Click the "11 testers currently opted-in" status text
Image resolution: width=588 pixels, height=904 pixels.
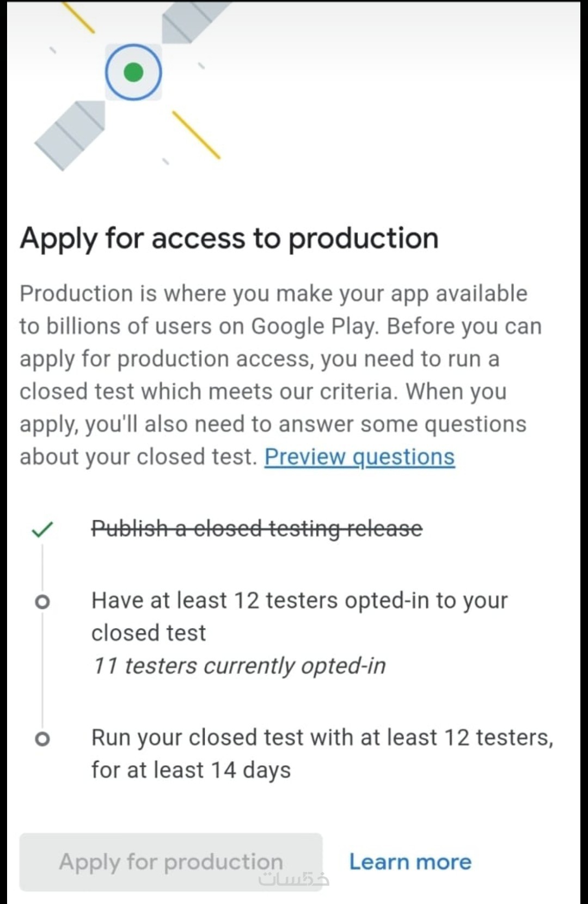coord(239,665)
